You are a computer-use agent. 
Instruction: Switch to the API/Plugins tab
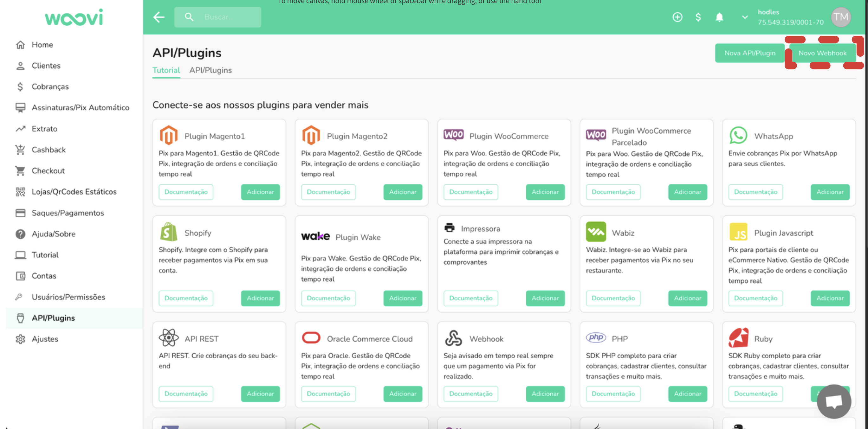tap(210, 70)
